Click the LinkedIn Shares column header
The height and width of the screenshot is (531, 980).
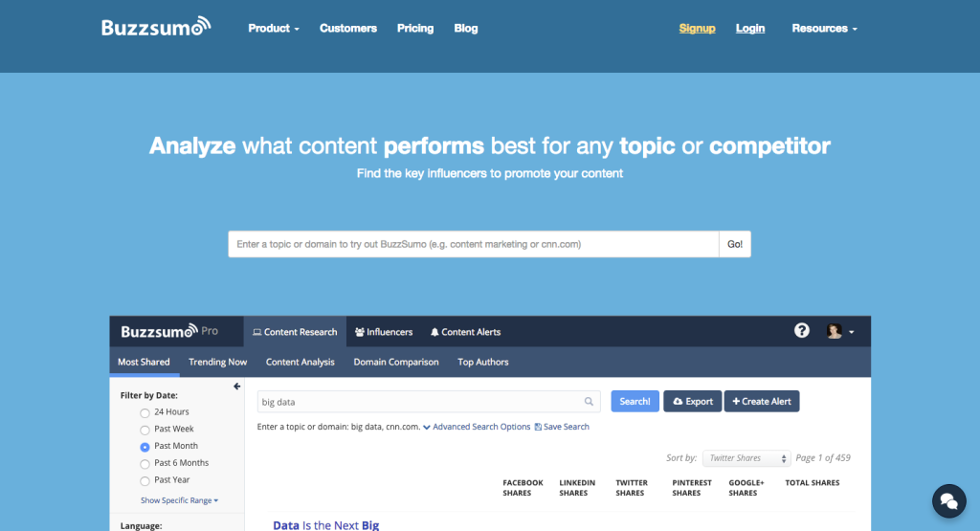[x=577, y=488]
